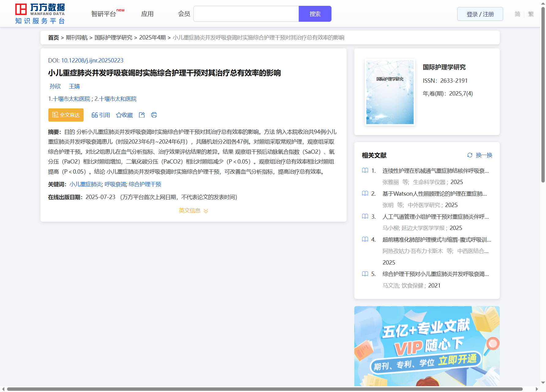Click the print icon in article toolbar
The width and height of the screenshot is (546, 392).
point(154,115)
